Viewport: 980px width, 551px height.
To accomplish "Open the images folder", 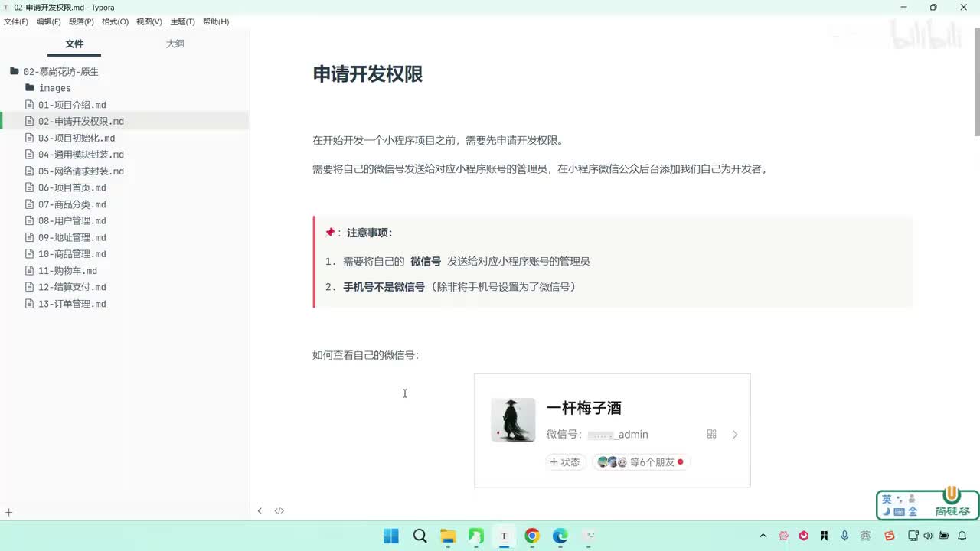I will click(55, 88).
